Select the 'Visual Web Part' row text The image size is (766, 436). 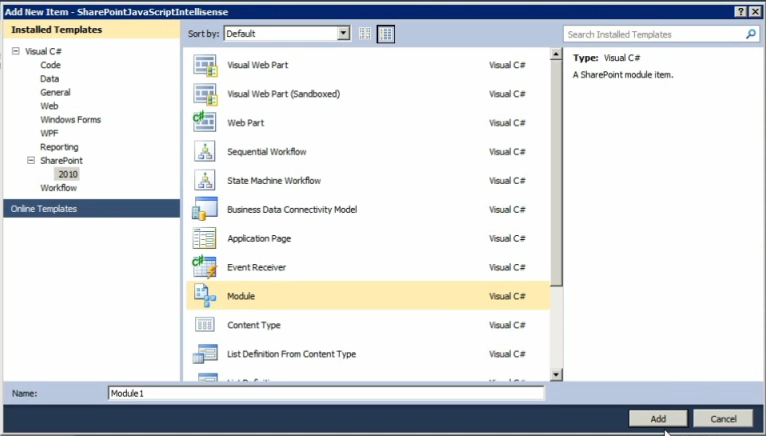257,65
